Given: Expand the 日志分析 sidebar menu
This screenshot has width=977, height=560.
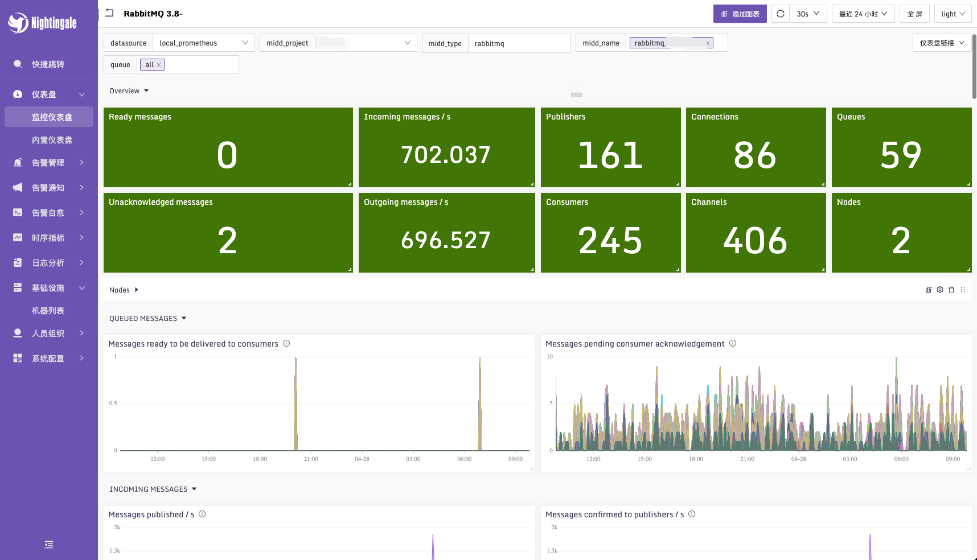Looking at the screenshot, I should point(49,262).
